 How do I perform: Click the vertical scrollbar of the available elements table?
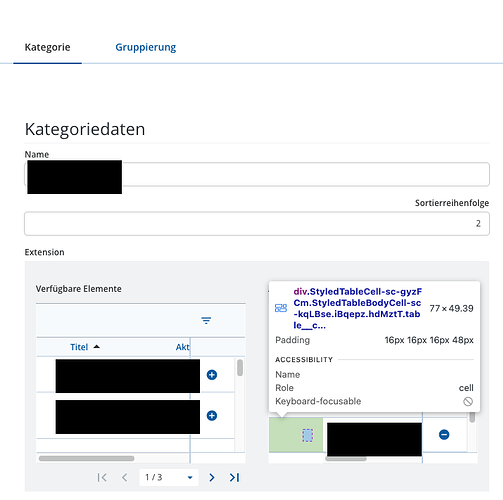point(240,368)
